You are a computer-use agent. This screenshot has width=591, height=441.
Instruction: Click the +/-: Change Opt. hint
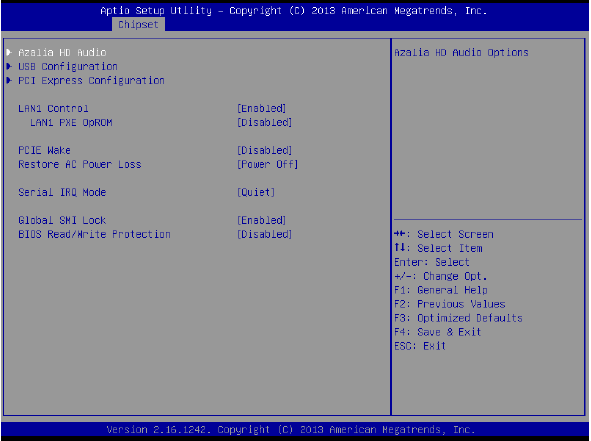[x=441, y=276]
